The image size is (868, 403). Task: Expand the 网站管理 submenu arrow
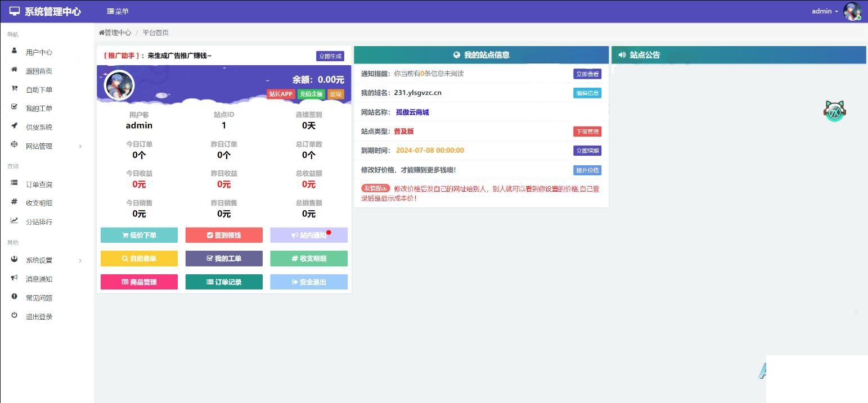pyautogui.click(x=80, y=146)
